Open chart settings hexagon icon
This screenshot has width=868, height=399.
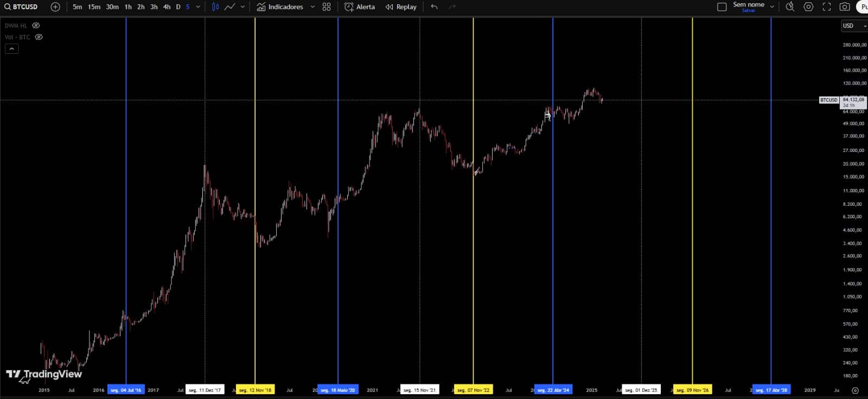[x=808, y=7]
